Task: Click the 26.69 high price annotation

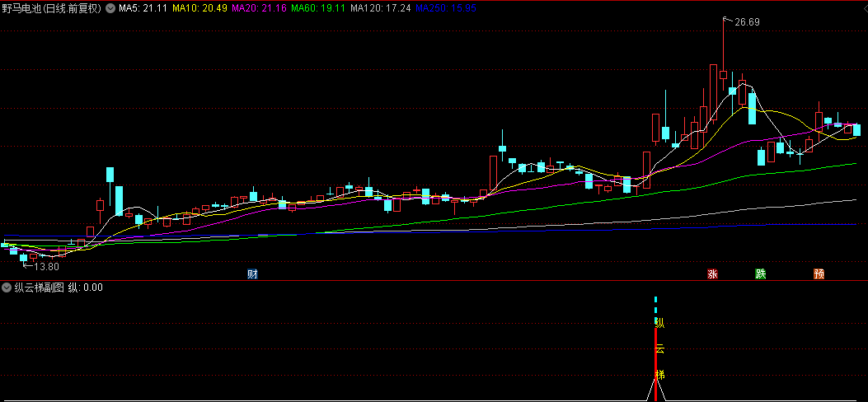Action: pos(747,22)
